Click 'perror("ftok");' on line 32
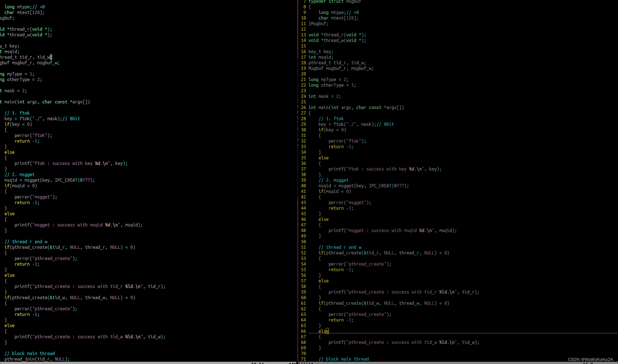This screenshot has height=364, width=618. [347, 141]
